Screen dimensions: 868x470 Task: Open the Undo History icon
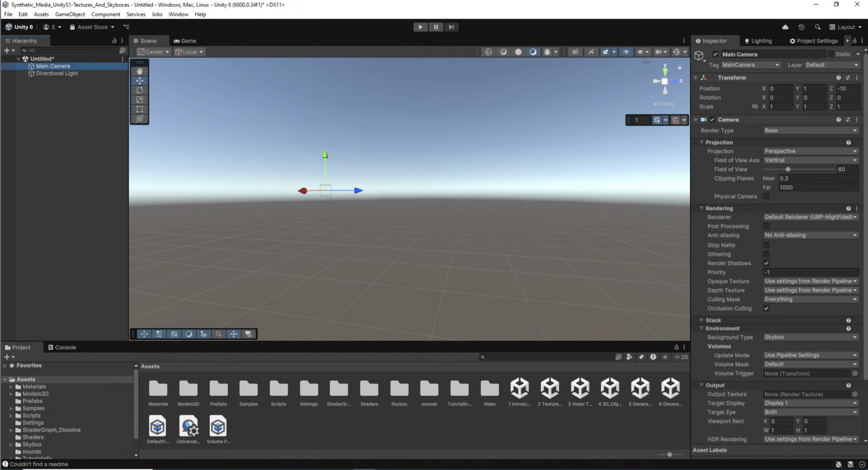801,27
